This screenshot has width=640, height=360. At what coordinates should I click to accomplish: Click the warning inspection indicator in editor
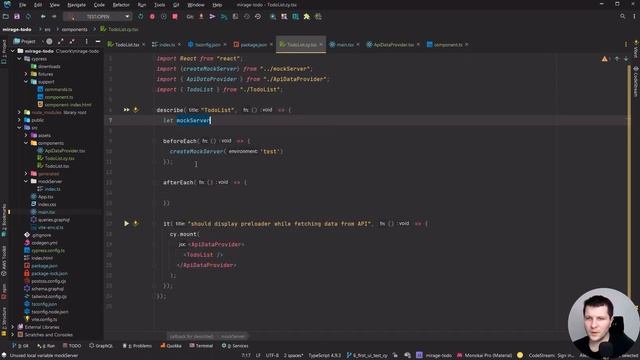[x=604, y=59]
